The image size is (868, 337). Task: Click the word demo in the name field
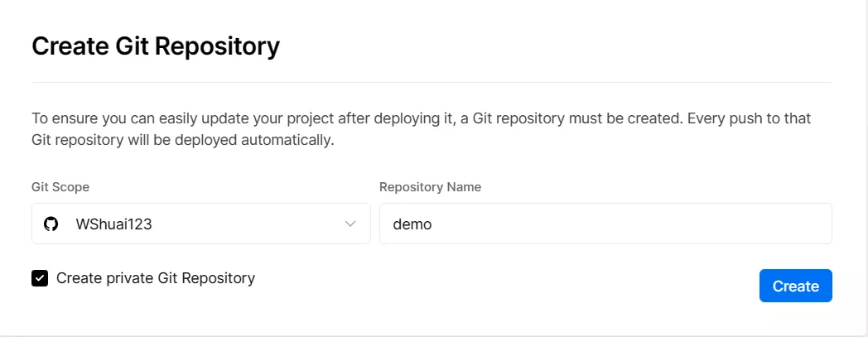coord(412,224)
